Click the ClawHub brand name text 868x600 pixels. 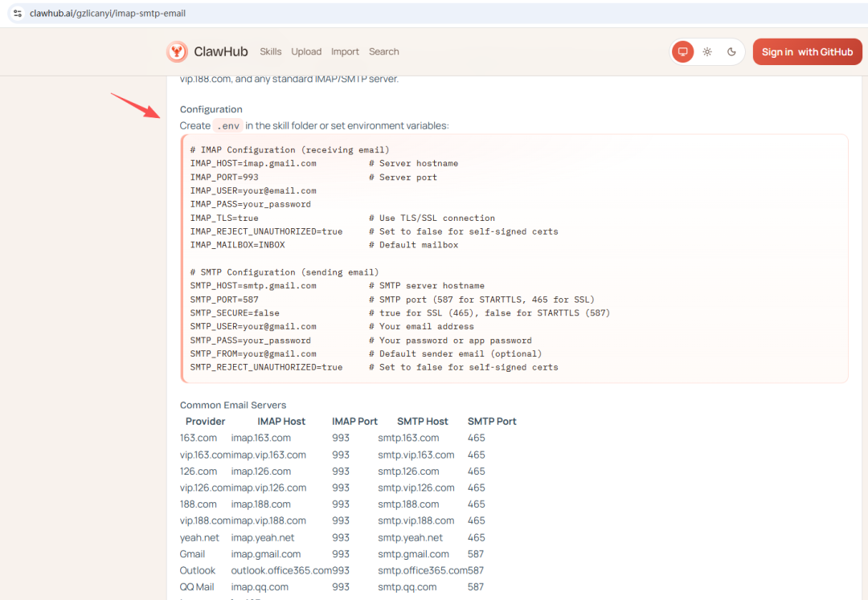coord(221,51)
